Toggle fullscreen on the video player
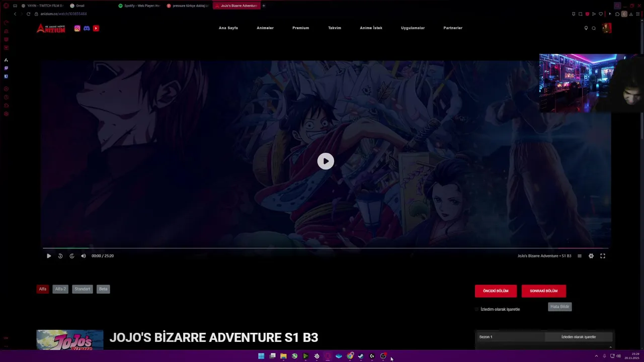The image size is (644, 362). tap(603, 256)
